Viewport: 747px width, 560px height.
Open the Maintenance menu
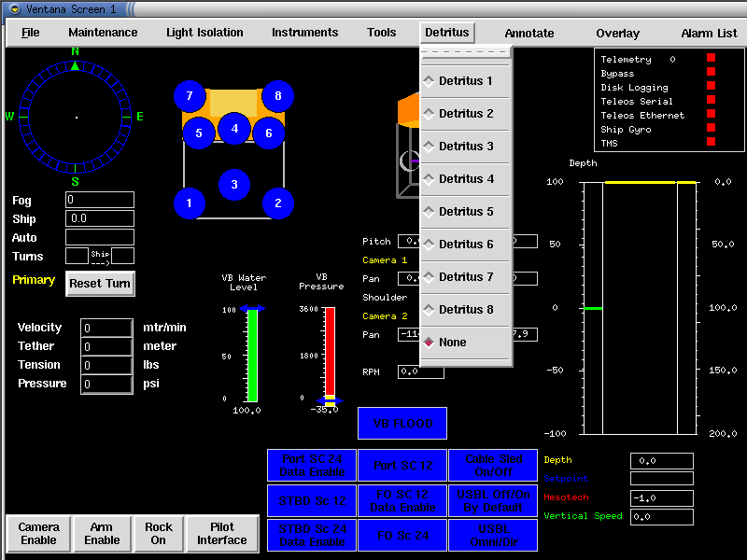point(103,33)
